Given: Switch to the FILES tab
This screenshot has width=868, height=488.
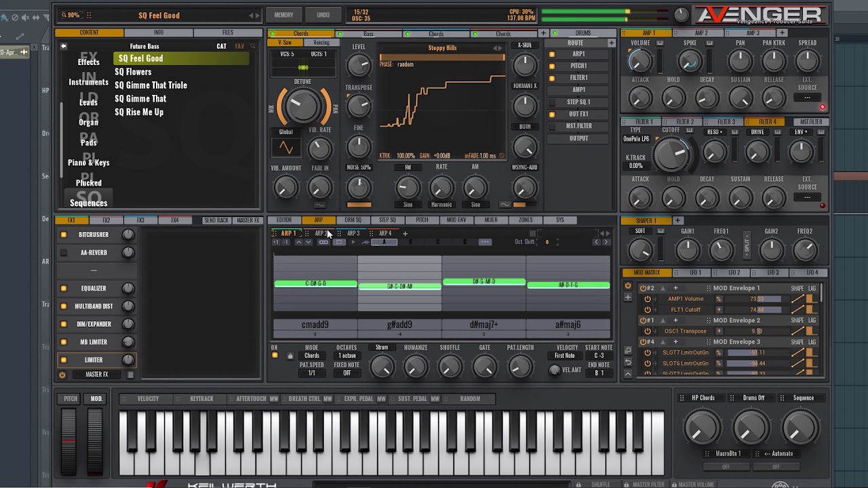Looking at the screenshot, I should coord(228,33).
